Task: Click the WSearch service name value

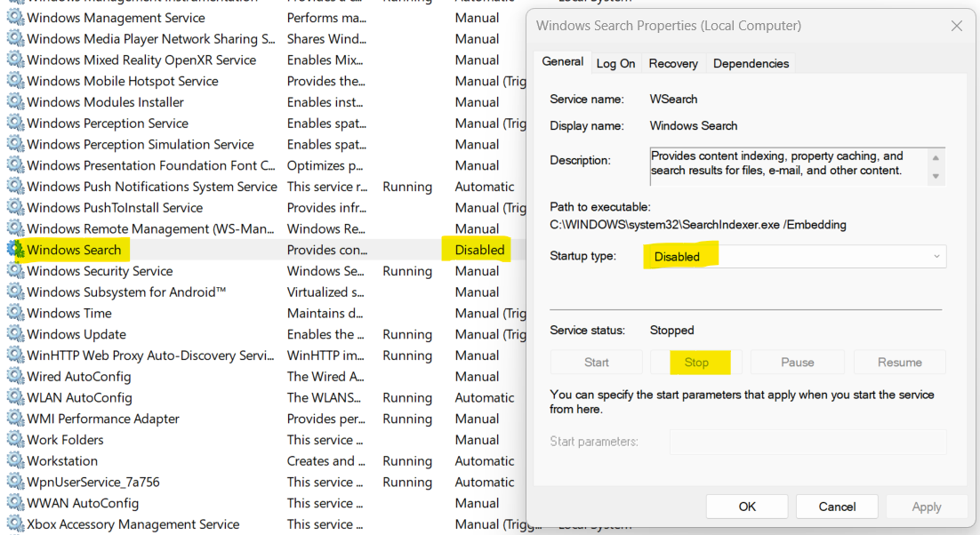Action: point(673,99)
